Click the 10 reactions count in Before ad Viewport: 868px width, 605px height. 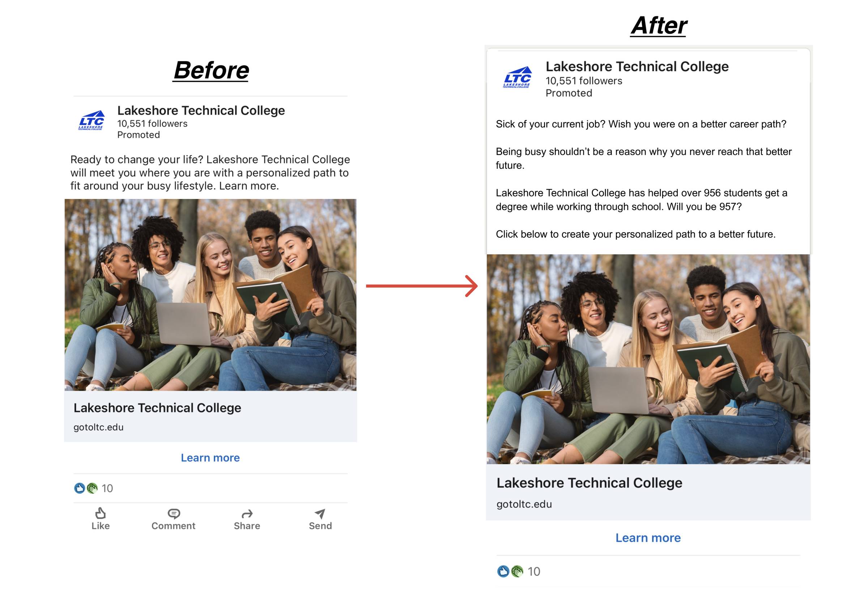(107, 488)
